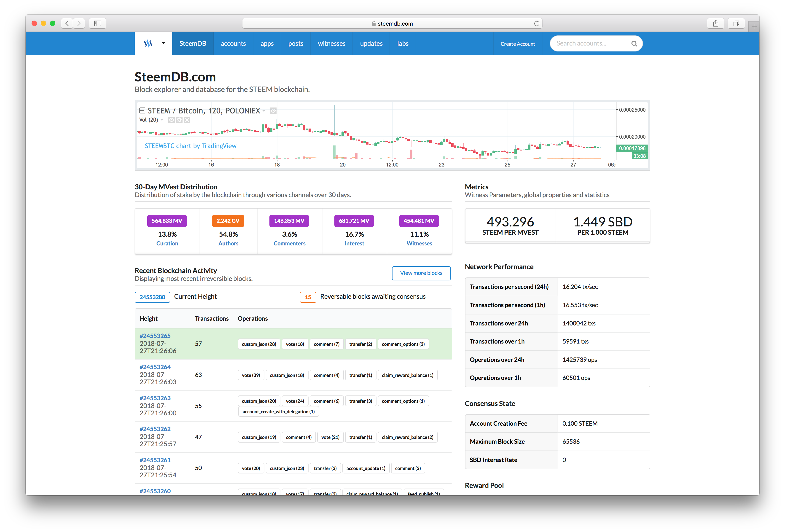Screen dimensions: 785x532
Task: Show all tabs in Safari
Action: pyautogui.click(x=736, y=23)
